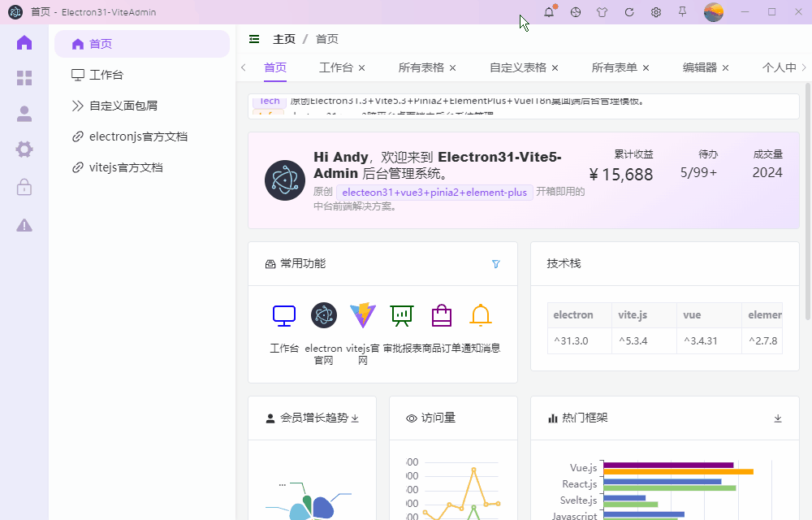Open the skin T-shirt icon
The width and height of the screenshot is (812, 520).
602,12
